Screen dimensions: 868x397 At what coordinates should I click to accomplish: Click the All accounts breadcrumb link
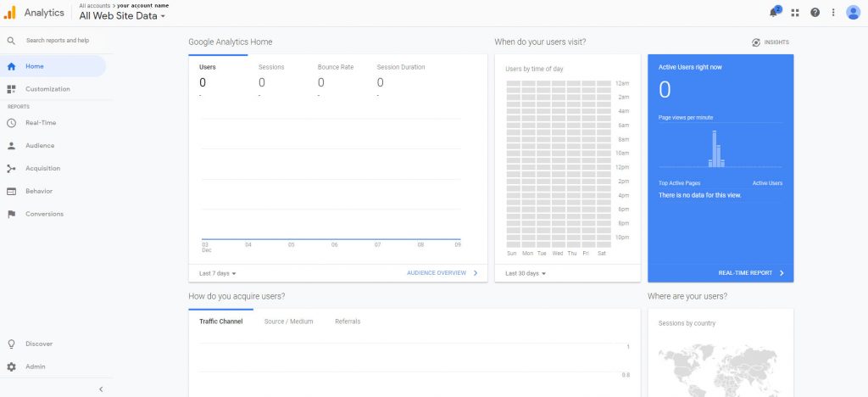click(94, 6)
